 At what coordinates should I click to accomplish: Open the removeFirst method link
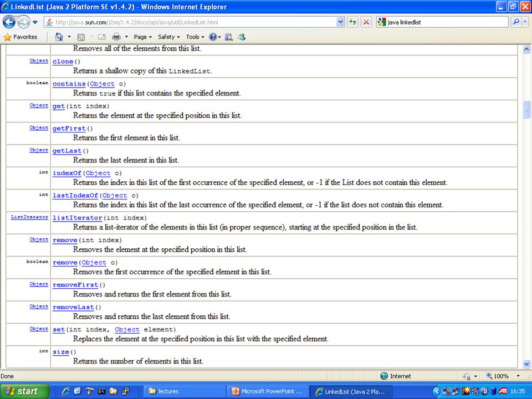(75, 285)
